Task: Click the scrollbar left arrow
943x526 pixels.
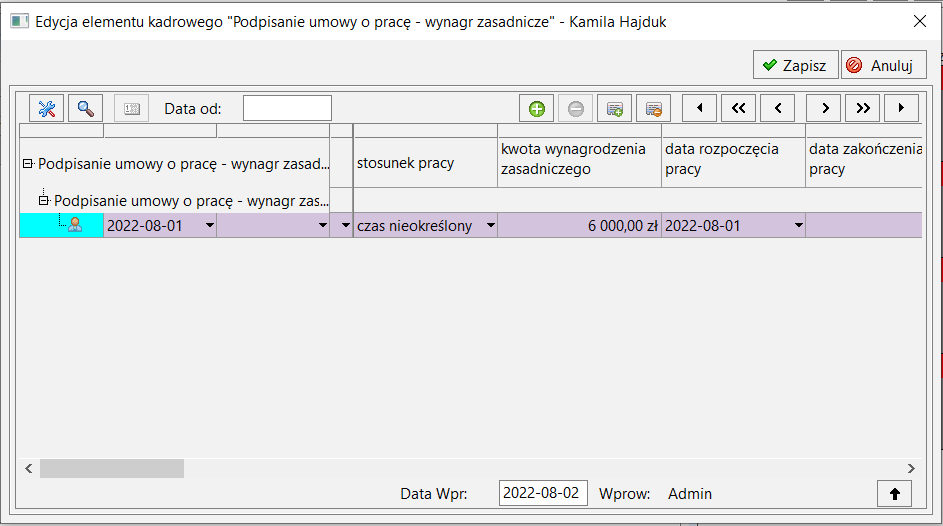Action: [28, 468]
